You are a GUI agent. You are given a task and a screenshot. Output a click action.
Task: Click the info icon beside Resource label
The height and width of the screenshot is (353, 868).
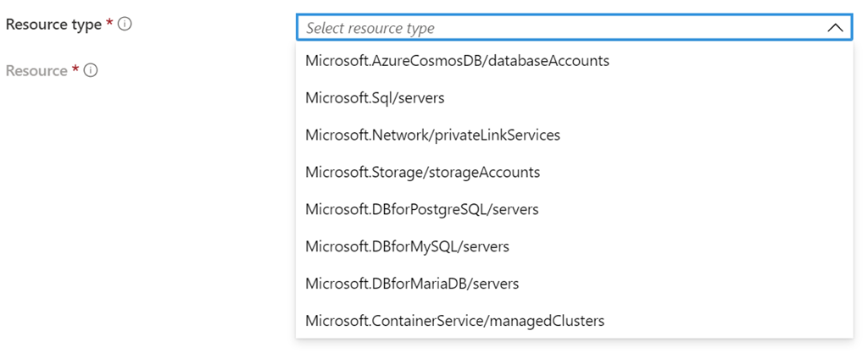[x=91, y=70]
